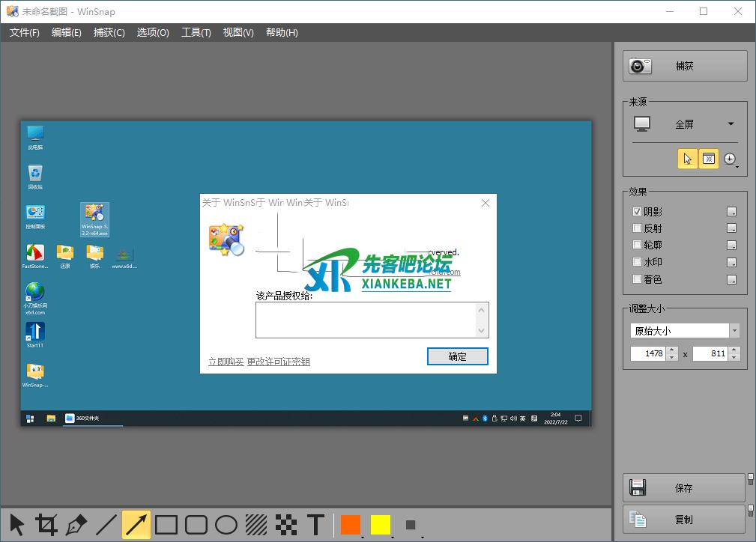Click the width field showing 1478
This screenshot has width=756, height=542.
[648, 353]
